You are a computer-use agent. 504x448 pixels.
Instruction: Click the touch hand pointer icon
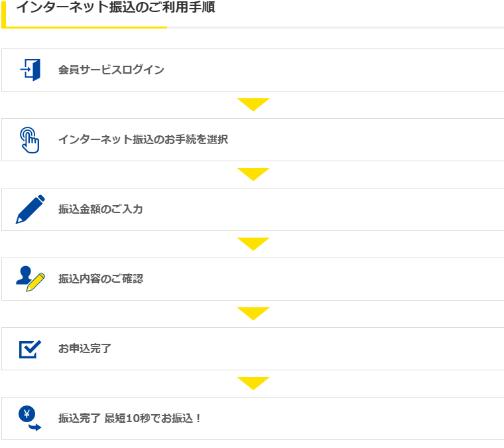click(x=30, y=140)
